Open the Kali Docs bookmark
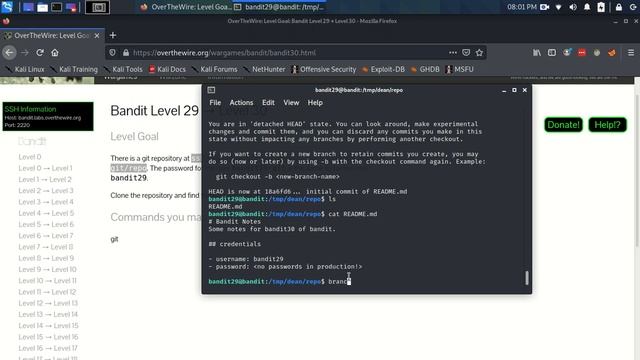 (167, 69)
